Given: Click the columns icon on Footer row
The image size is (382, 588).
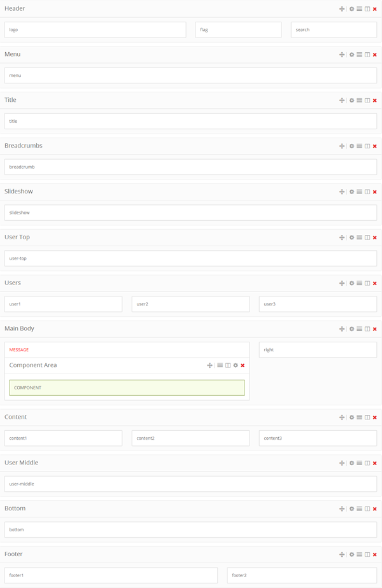Looking at the screenshot, I should (367, 555).
